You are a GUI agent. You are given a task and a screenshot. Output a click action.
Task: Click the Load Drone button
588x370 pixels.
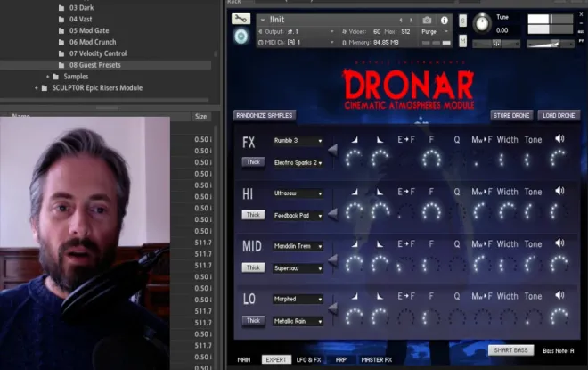(559, 115)
